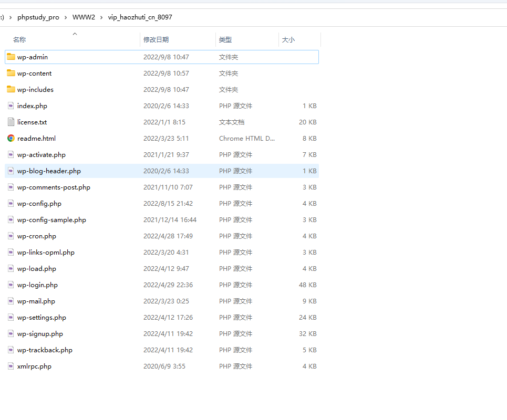Click the Chrome HTML D... type cell
This screenshot has width=507, height=420.
tap(247, 138)
